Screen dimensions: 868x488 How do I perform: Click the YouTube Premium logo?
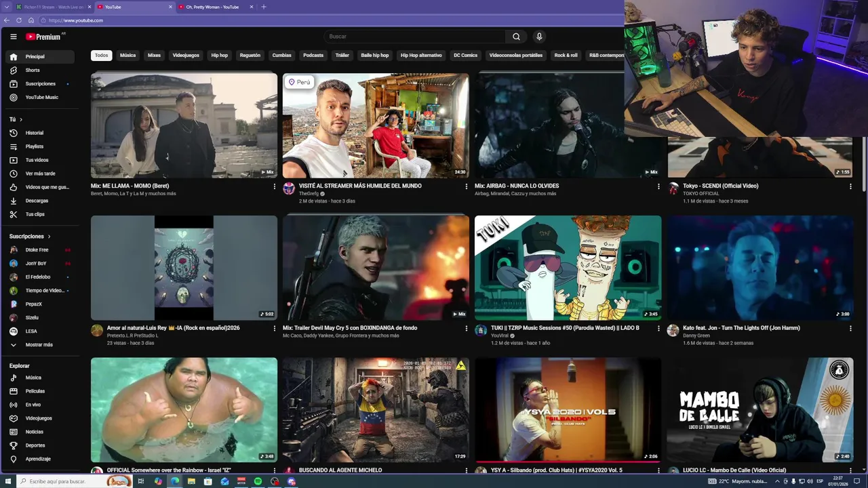(x=44, y=37)
